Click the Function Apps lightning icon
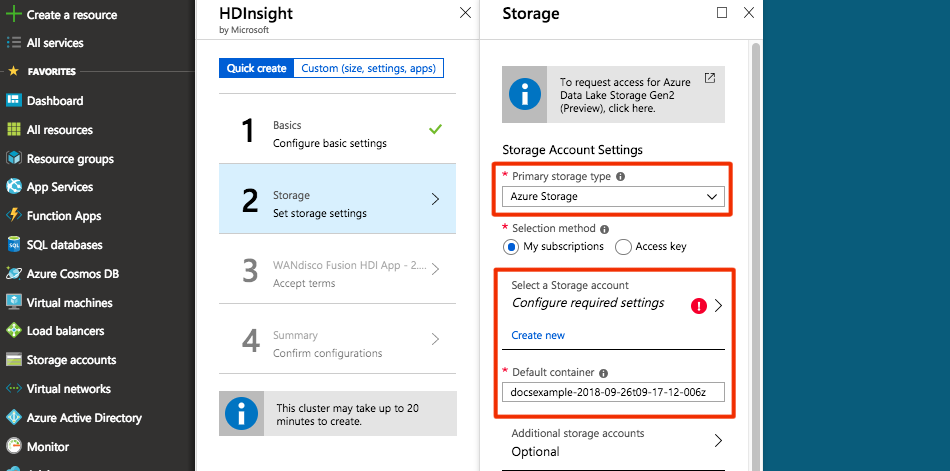The height and width of the screenshot is (471, 950). (x=13, y=216)
